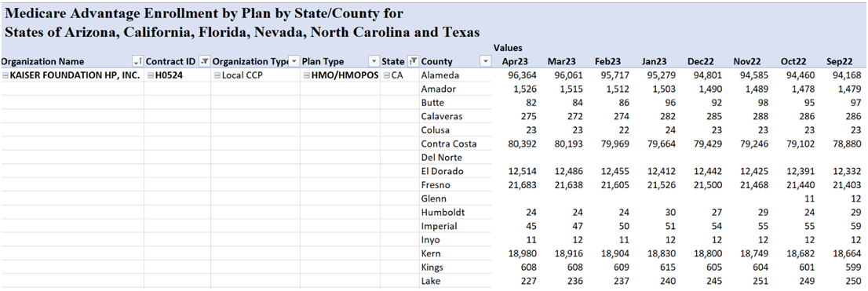The width and height of the screenshot is (868, 291).
Task: Collapse the H0524 contract group
Action: point(150,75)
